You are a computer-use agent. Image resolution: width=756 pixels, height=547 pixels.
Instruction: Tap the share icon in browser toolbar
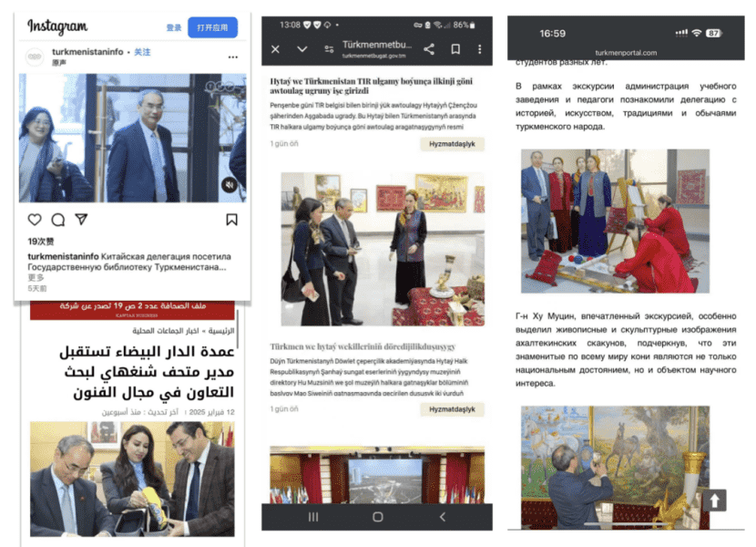[x=429, y=48]
